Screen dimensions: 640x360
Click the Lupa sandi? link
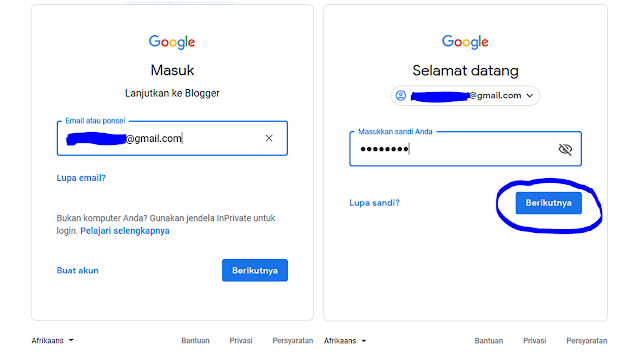coord(374,203)
